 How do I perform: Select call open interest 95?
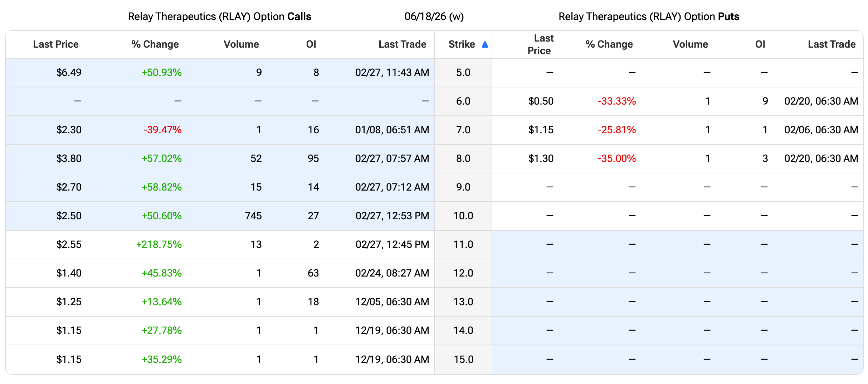click(313, 159)
